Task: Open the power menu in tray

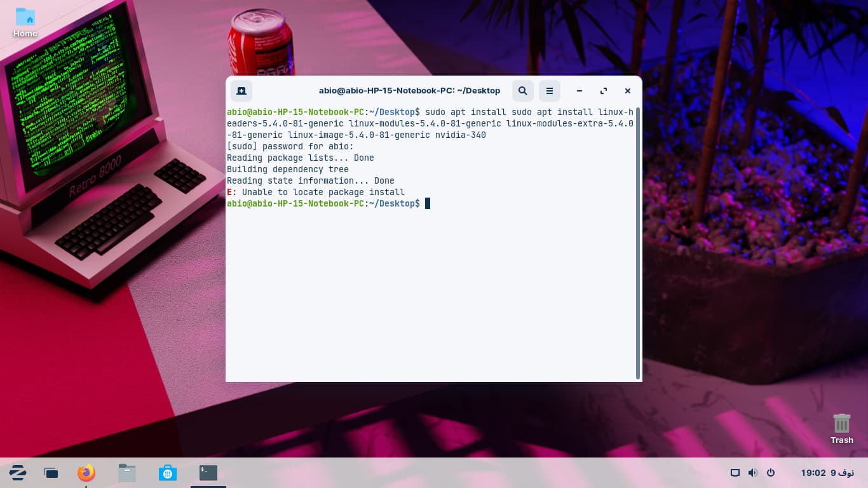Action: coord(771,473)
